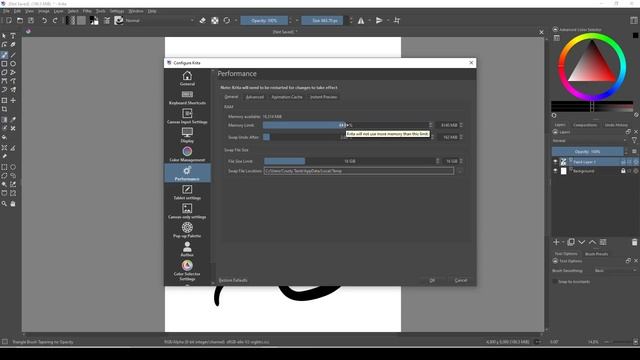
Task: Toggle visibility of Background layer
Action: point(555,171)
